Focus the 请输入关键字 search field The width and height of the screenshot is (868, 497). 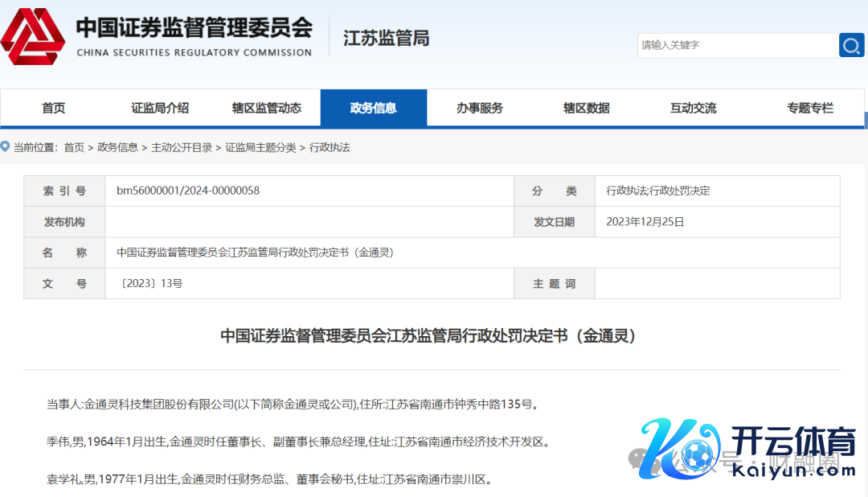(736, 45)
